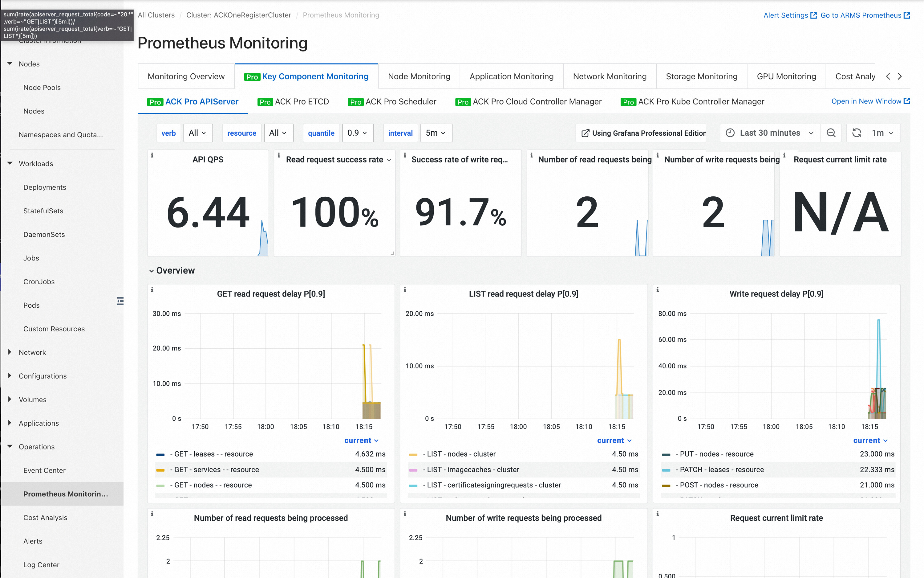Toggle PATCH - leases - resource series color swatch
This screenshot has height=578, width=924.
(x=666, y=470)
